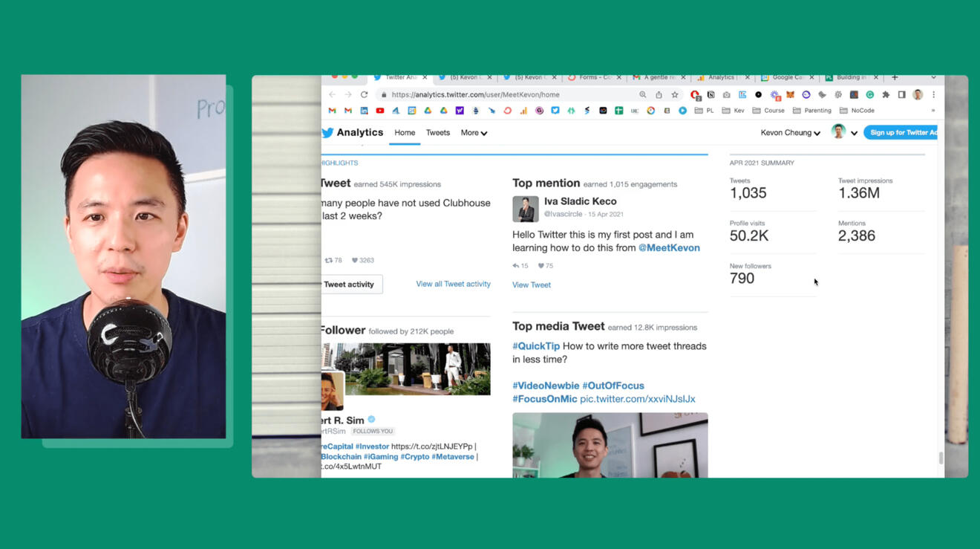Bookmark this page using the star icon
The image size is (980, 549).
[x=675, y=95]
